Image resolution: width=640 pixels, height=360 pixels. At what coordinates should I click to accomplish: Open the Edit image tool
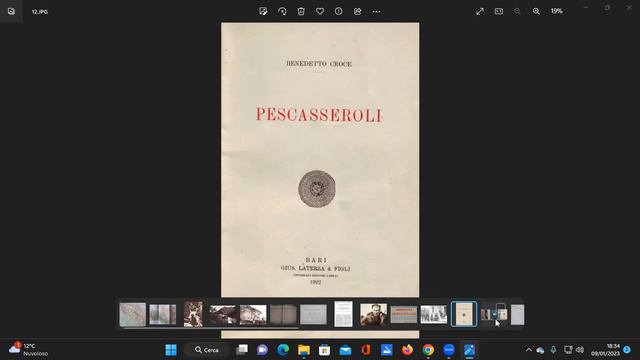[263, 11]
